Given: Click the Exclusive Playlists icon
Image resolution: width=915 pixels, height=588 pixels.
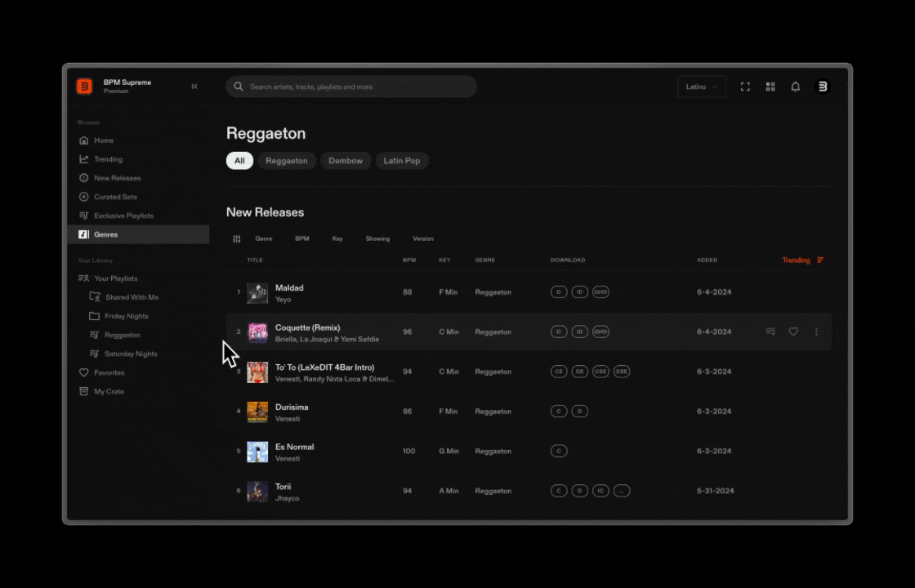Looking at the screenshot, I should pyautogui.click(x=84, y=216).
